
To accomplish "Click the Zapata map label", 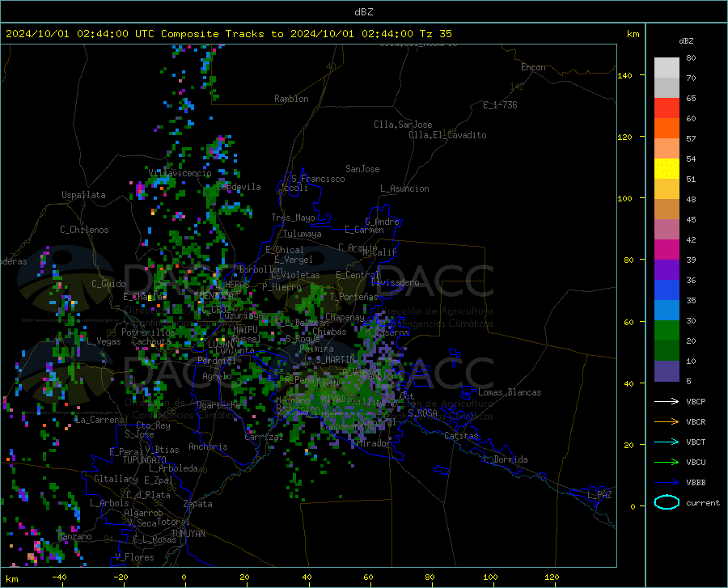I will (198, 504).
